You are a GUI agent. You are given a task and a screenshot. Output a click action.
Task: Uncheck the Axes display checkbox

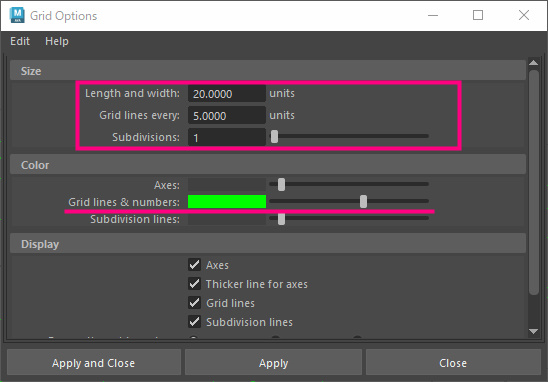click(x=194, y=265)
